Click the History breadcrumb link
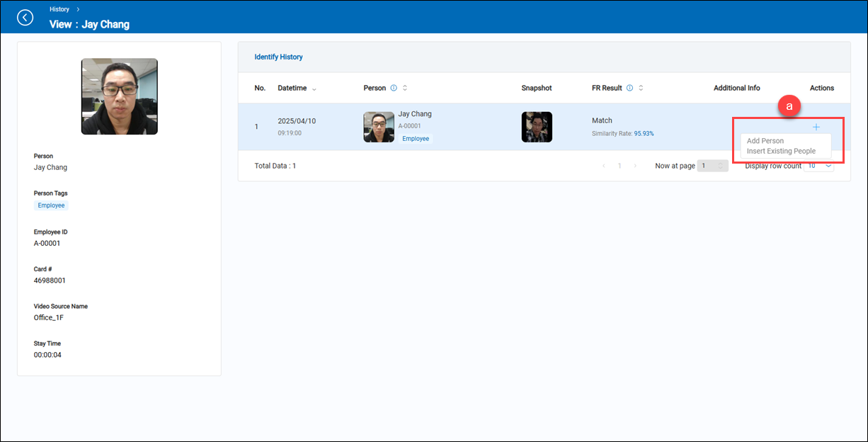The width and height of the screenshot is (868, 442). [59, 9]
